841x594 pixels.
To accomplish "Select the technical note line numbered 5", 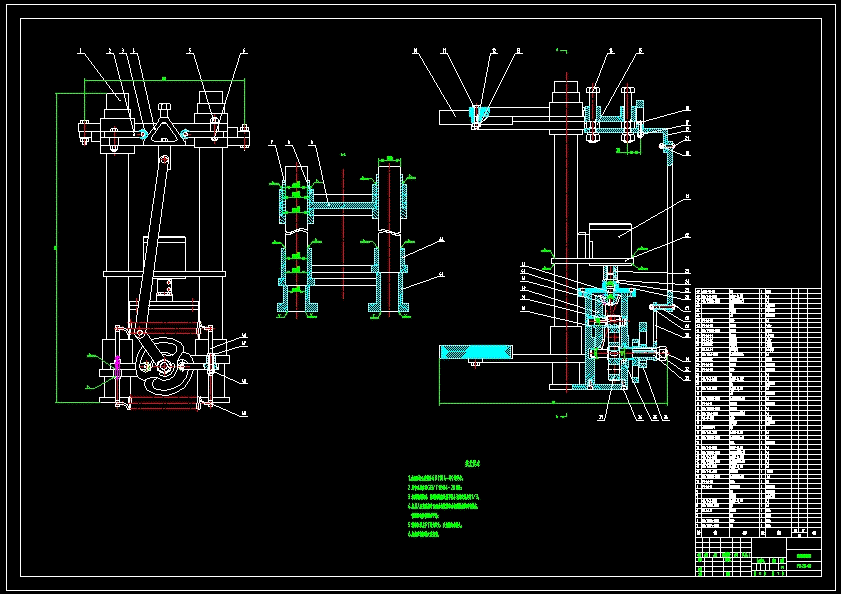I will [434, 525].
